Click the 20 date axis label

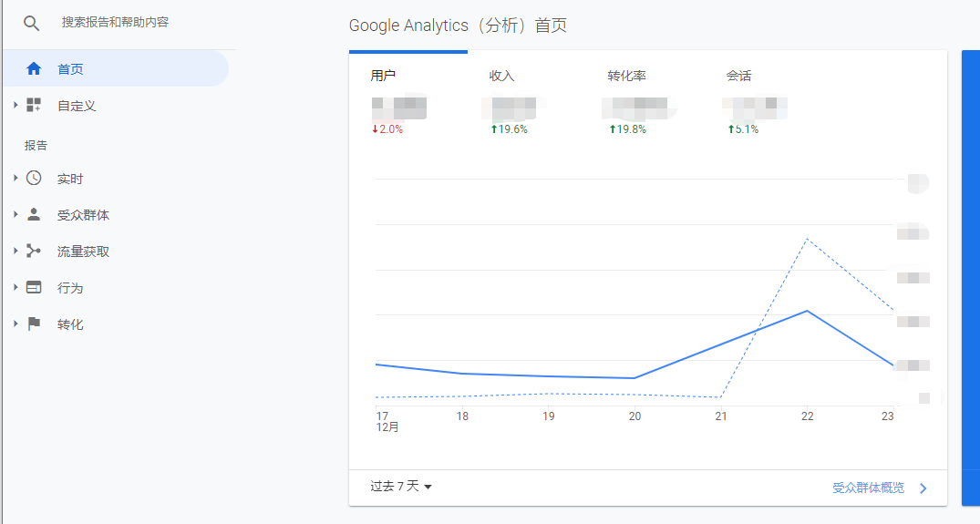pyautogui.click(x=634, y=416)
